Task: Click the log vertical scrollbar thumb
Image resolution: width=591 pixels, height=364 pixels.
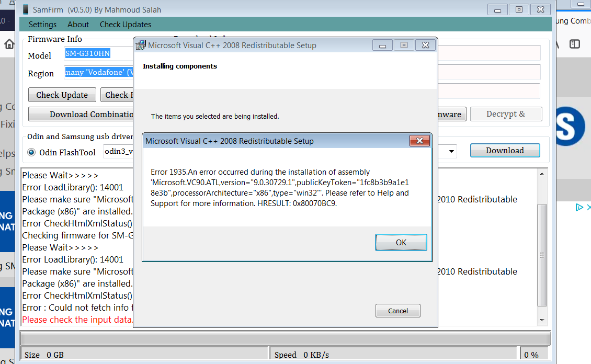Action: pyautogui.click(x=542, y=255)
